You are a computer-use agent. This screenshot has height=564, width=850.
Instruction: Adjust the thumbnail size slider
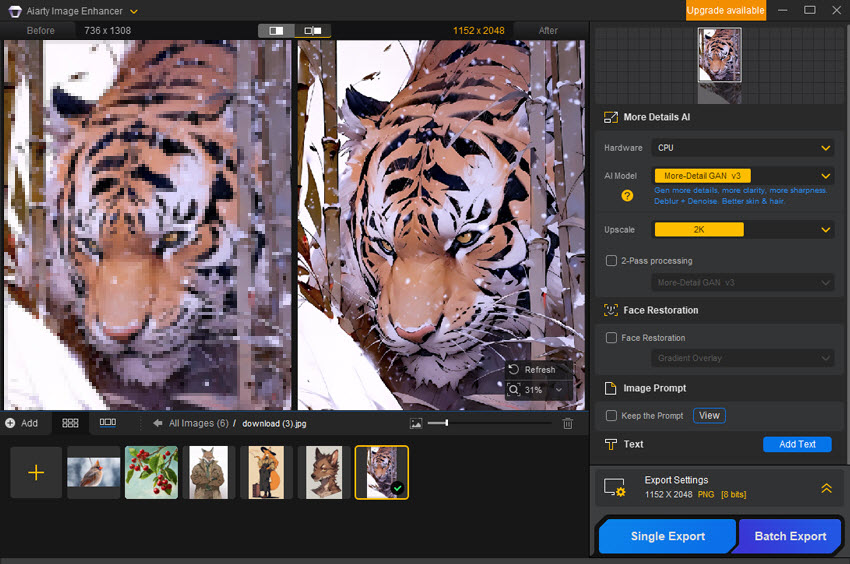446,423
